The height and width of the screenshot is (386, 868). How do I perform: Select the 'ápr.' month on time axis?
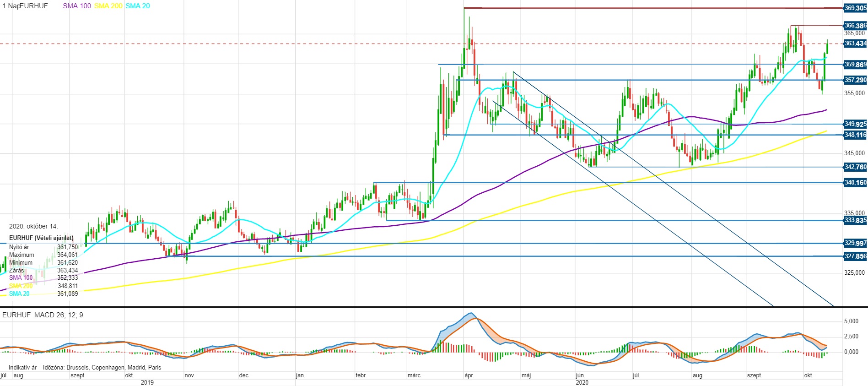469,375
